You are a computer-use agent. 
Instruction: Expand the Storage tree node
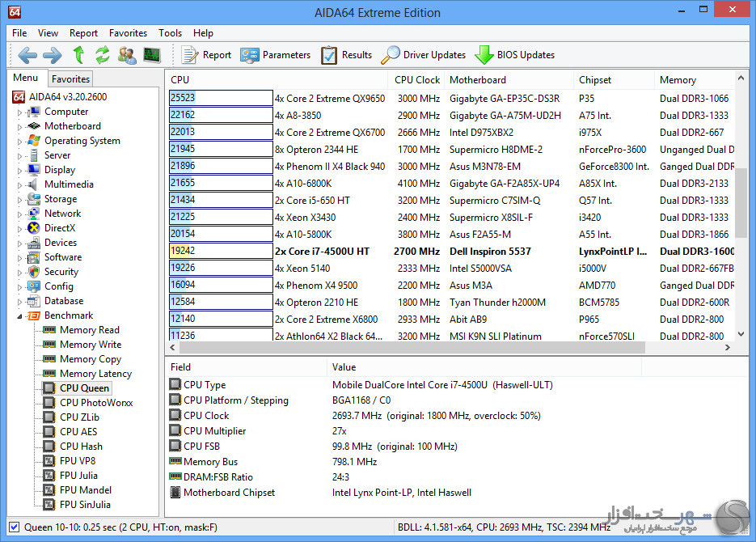(19, 200)
